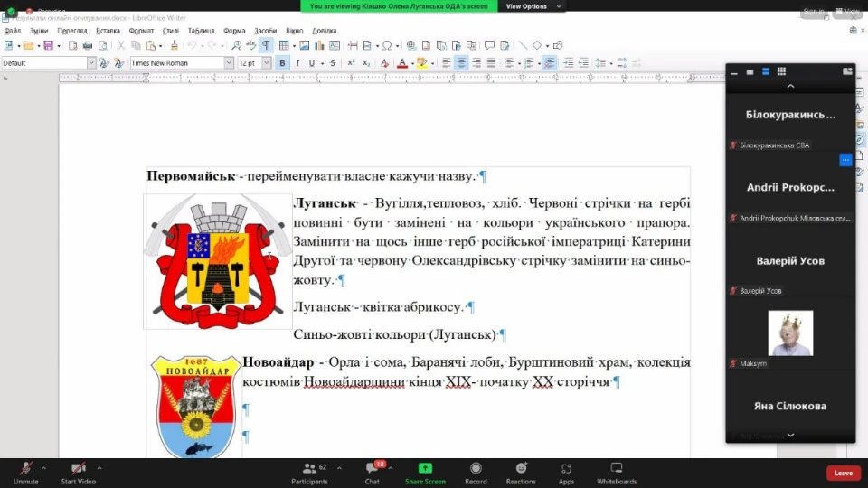
Task: Open the Print Preview icon
Action: point(102,45)
